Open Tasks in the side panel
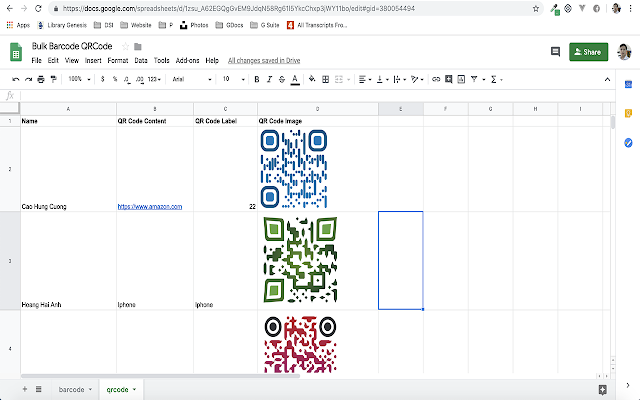 [x=628, y=142]
